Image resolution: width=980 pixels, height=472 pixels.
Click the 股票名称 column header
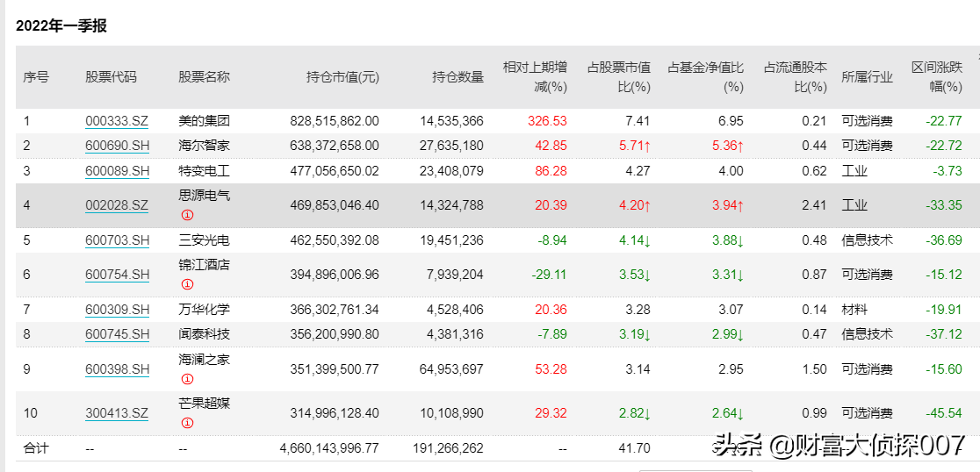coord(204,77)
